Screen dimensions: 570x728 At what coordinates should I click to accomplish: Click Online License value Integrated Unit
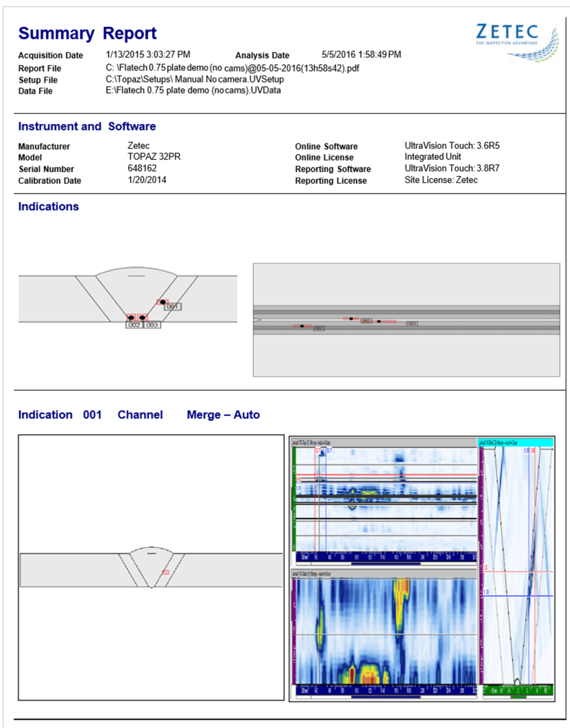432,157
